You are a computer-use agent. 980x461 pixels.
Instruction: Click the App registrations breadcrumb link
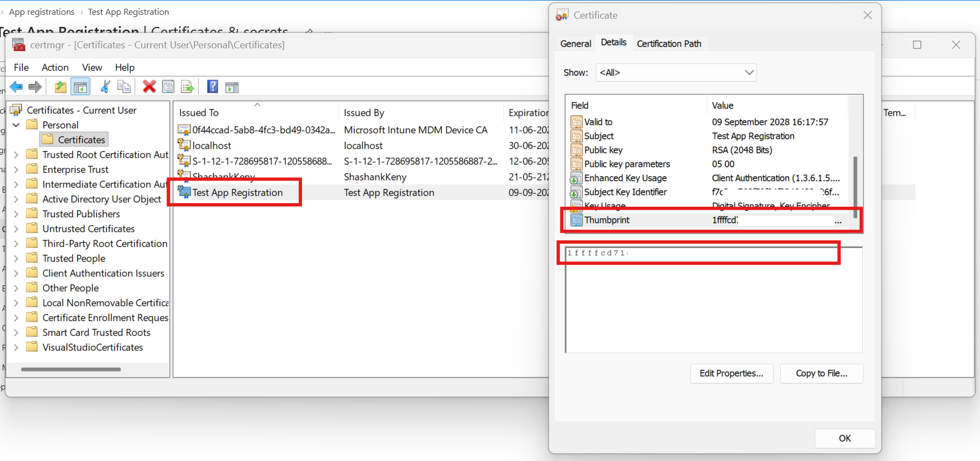click(42, 12)
